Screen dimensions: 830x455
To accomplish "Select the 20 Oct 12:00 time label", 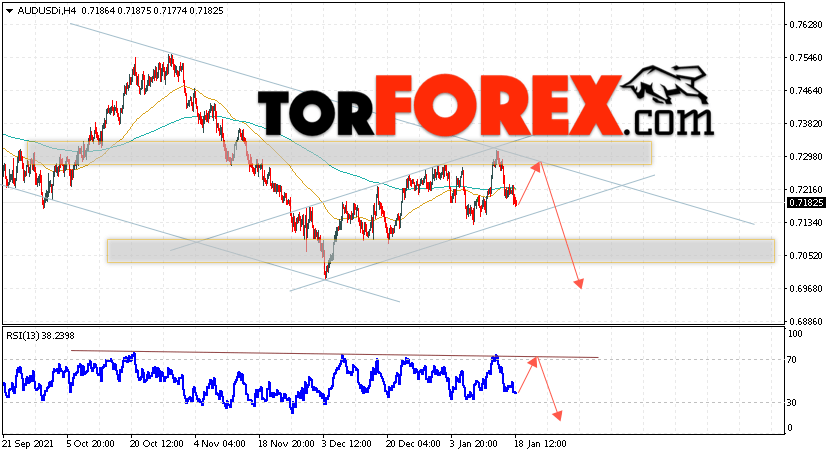I will click(x=157, y=443).
